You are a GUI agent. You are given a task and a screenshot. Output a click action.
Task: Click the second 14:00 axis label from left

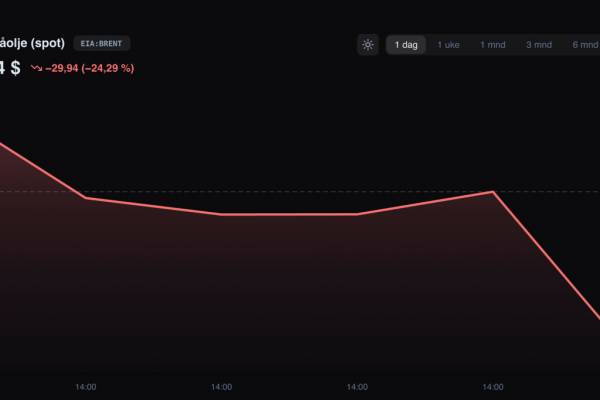point(222,387)
